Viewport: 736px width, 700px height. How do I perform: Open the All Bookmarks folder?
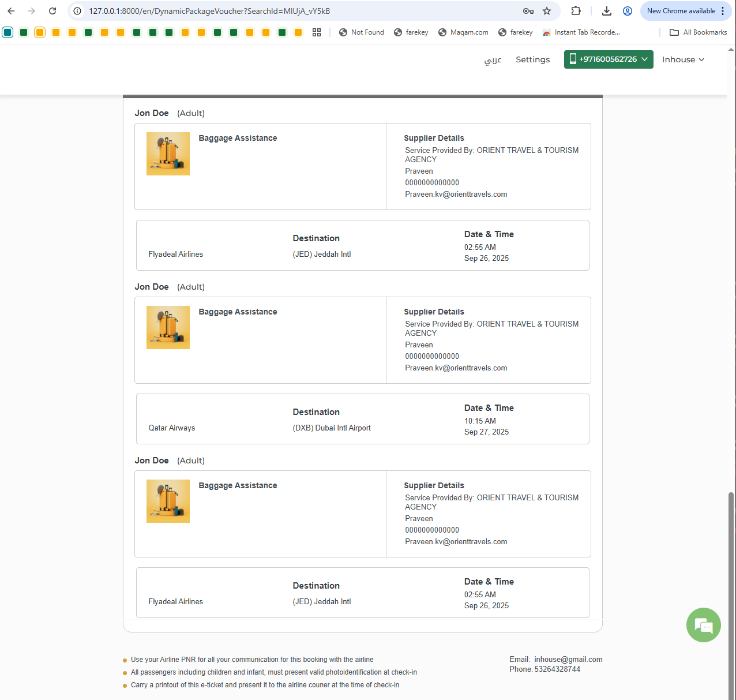[x=698, y=32]
